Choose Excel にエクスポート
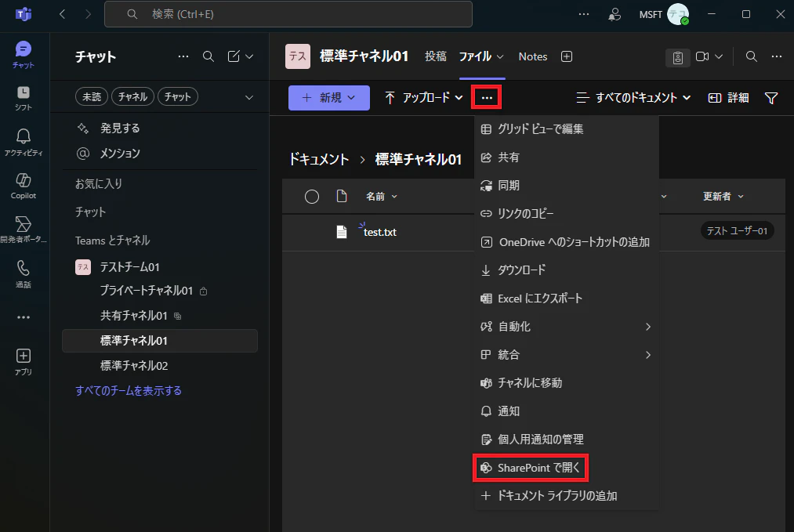Viewport: 794px width, 532px height. (x=566, y=299)
